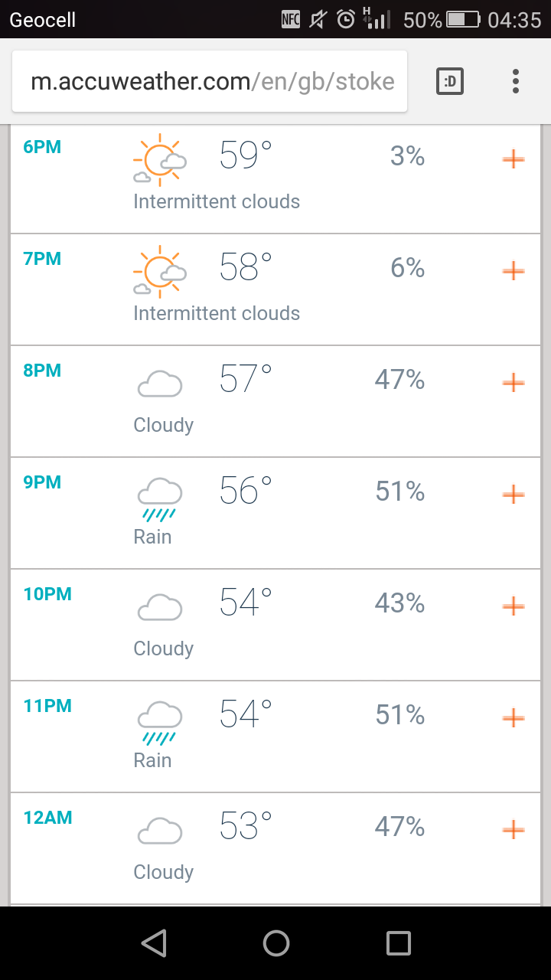Open the browser tab switcher
The width and height of the screenshot is (551, 980).
(450, 81)
